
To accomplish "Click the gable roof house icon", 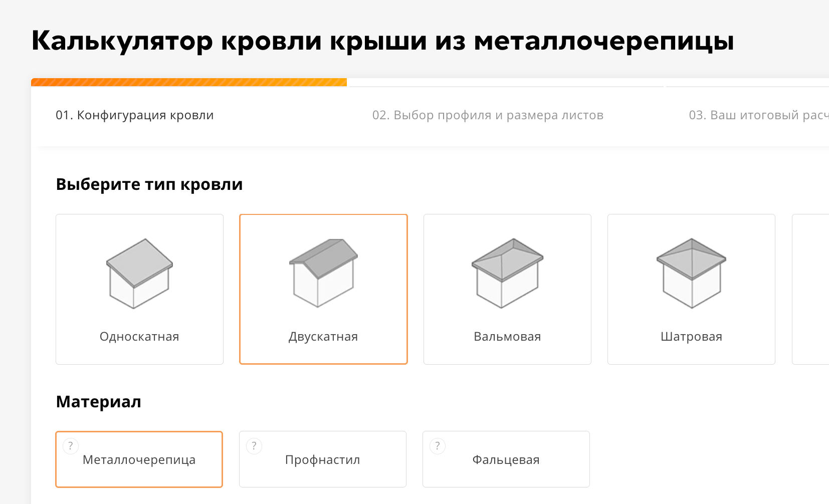I will [323, 273].
